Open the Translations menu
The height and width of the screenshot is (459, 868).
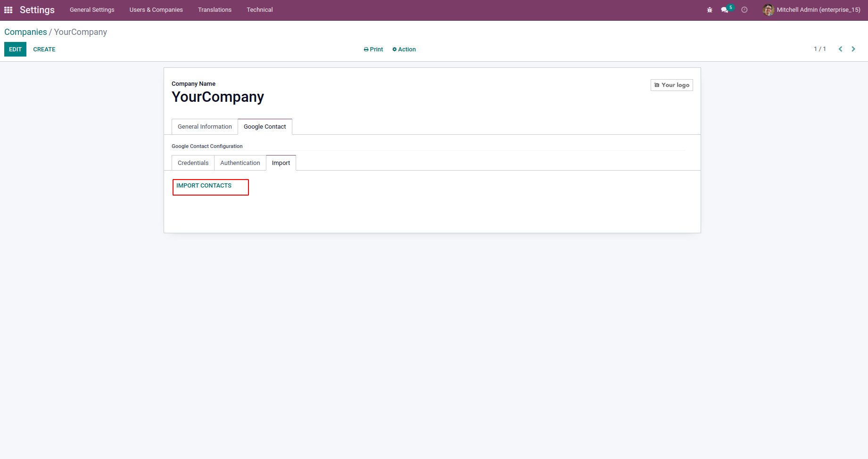pyautogui.click(x=215, y=10)
